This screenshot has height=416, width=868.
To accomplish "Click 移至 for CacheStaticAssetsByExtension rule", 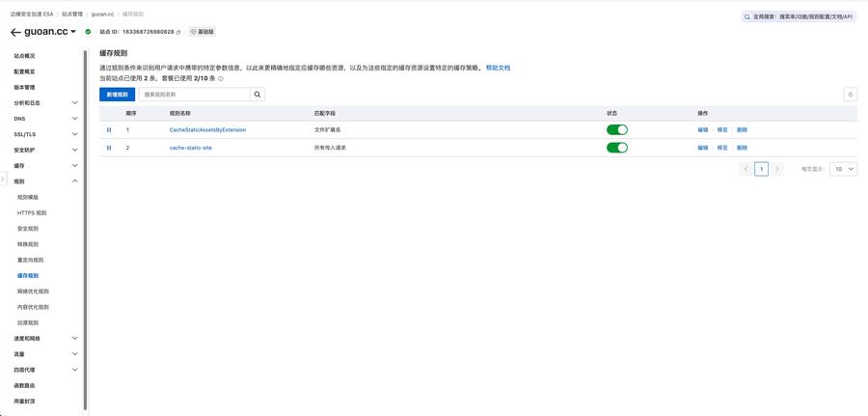I will point(721,129).
